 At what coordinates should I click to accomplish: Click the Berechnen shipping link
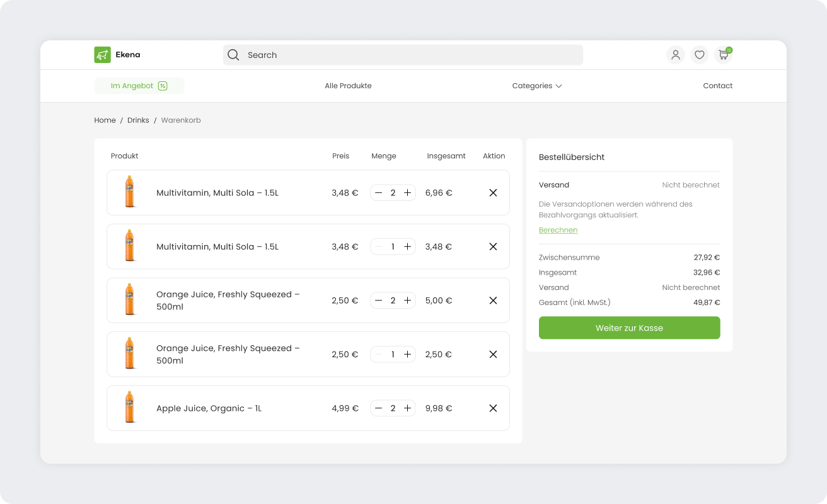pyautogui.click(x=558, y=230)
